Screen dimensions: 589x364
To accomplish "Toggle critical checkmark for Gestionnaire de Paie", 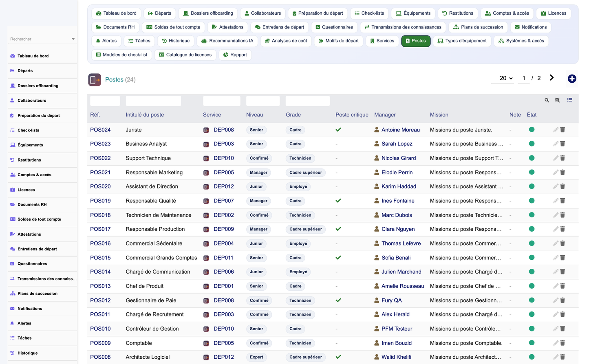I will click(338, 300).
